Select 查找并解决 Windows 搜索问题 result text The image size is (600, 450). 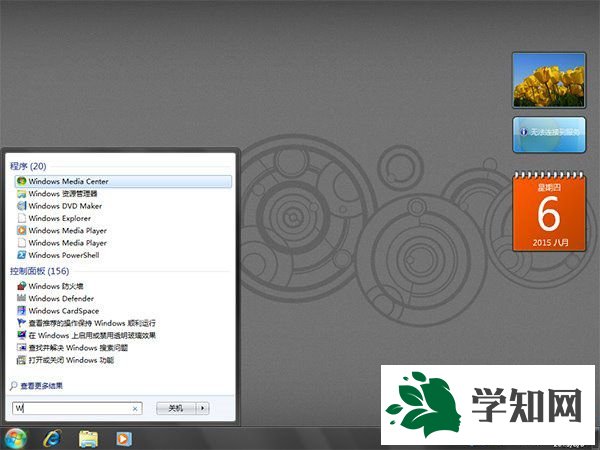point(78,347)
